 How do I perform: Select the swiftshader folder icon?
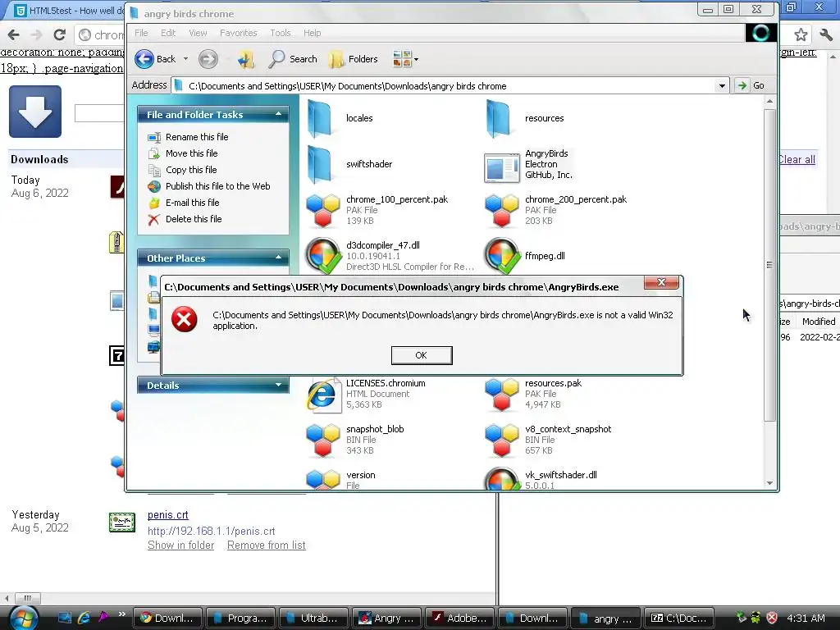[x=321, y=164]
